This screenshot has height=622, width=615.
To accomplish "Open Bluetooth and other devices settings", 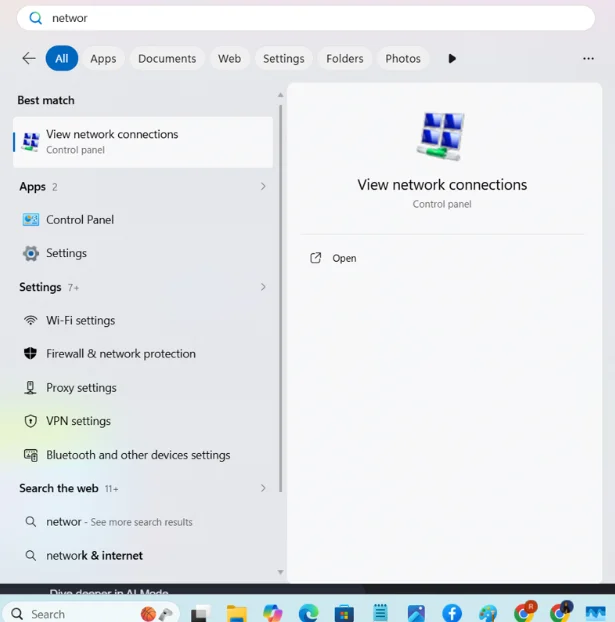I will pos(143,455).
